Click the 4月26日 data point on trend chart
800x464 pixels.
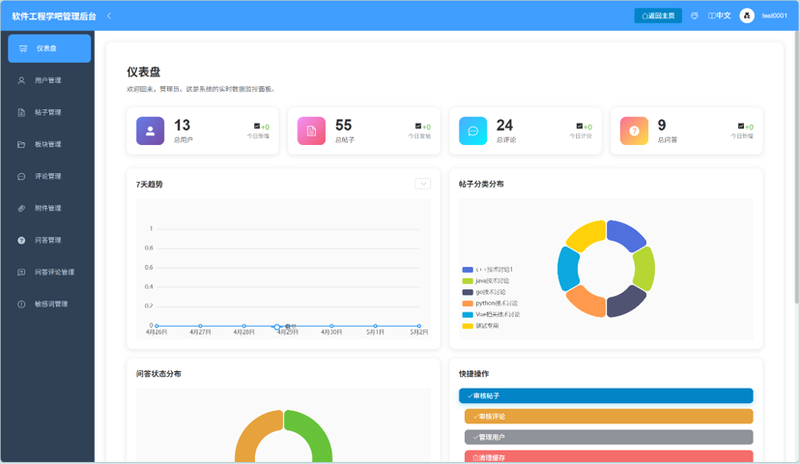tap(157, 326)
